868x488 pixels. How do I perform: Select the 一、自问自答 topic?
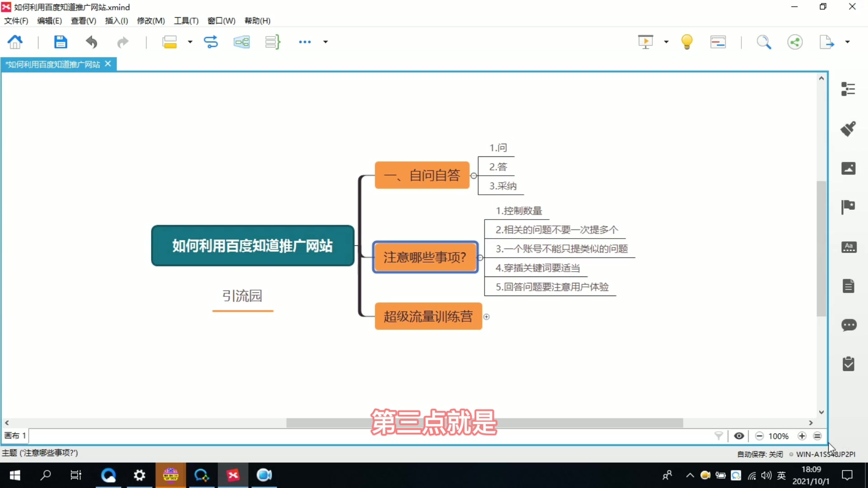tap(422, 175)
